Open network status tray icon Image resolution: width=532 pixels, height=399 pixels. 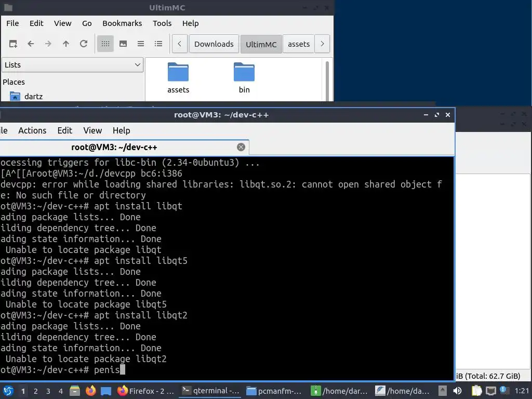point(490,391)
